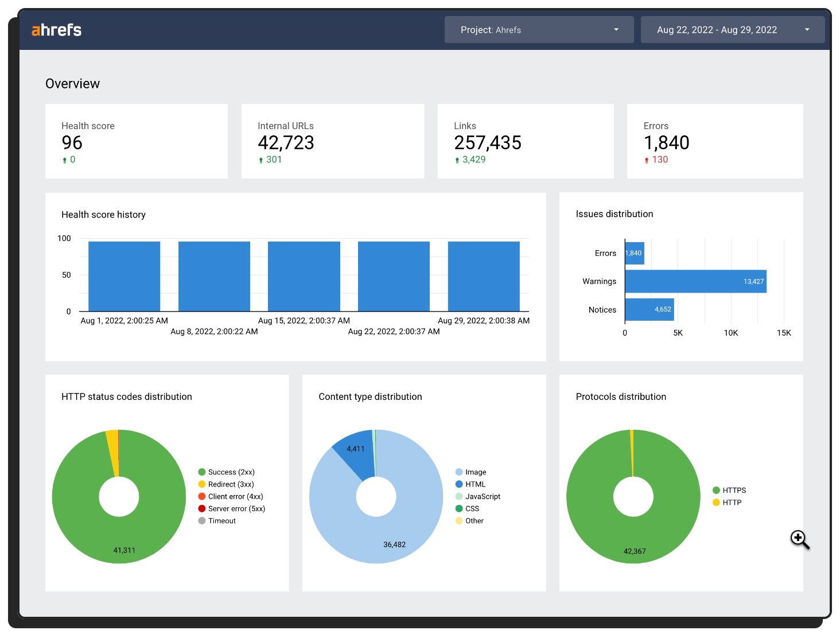Click the ahrefs logo
This screenshot has height=638, width=840.
pyautogui.click(x=56, y=30)
